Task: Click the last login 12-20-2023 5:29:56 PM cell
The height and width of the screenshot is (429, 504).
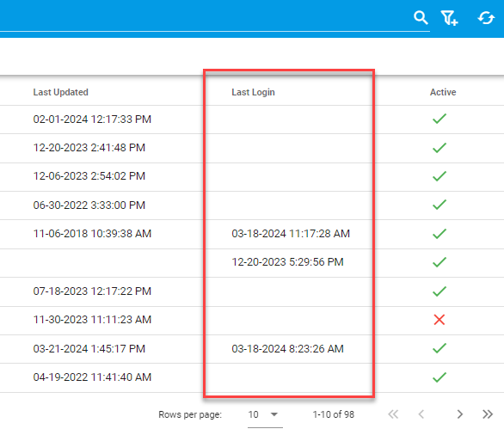Action: 287,262
